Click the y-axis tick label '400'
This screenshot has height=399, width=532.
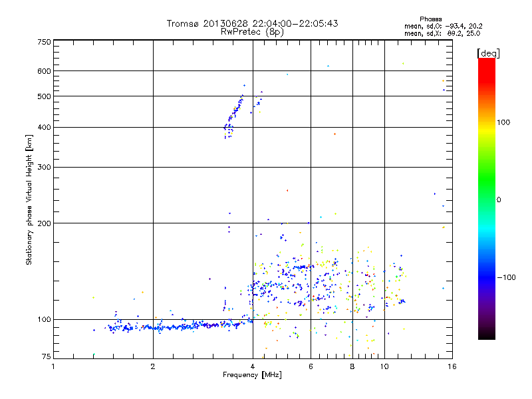tap(45, 128)
